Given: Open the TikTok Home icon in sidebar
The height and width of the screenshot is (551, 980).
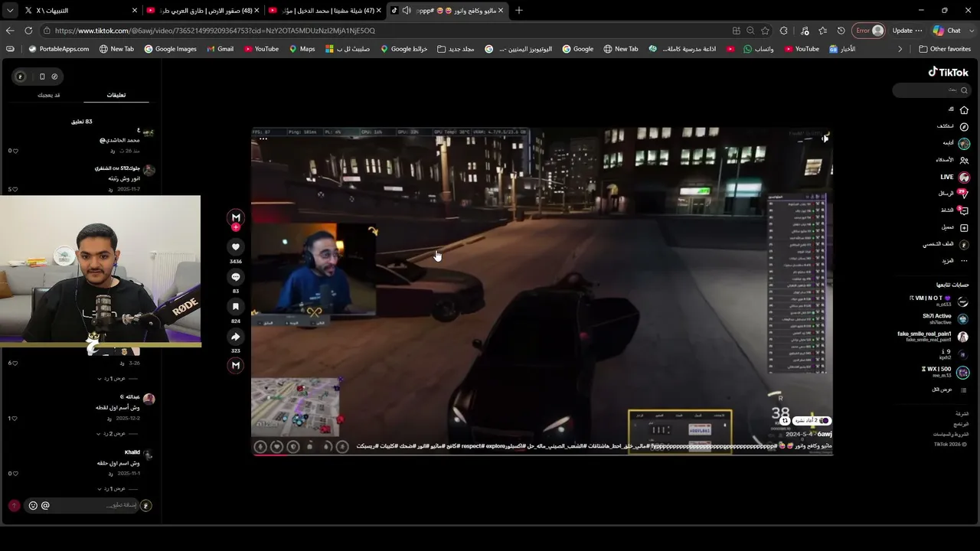Looking at the screenshot, I should (964, 110).
